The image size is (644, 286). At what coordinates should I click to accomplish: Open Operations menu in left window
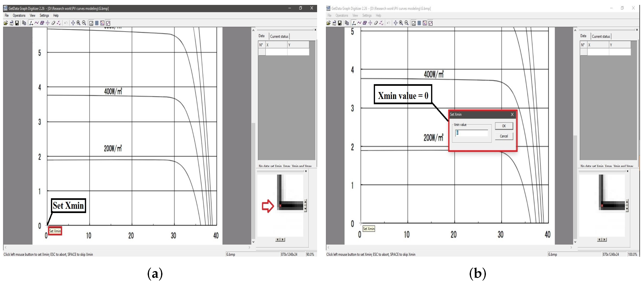pyautogui.click(x=19, y=16)
